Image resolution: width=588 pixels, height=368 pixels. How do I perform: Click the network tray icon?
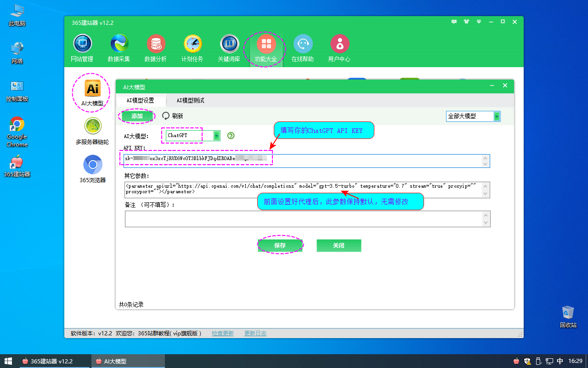(x=549, y=361)
